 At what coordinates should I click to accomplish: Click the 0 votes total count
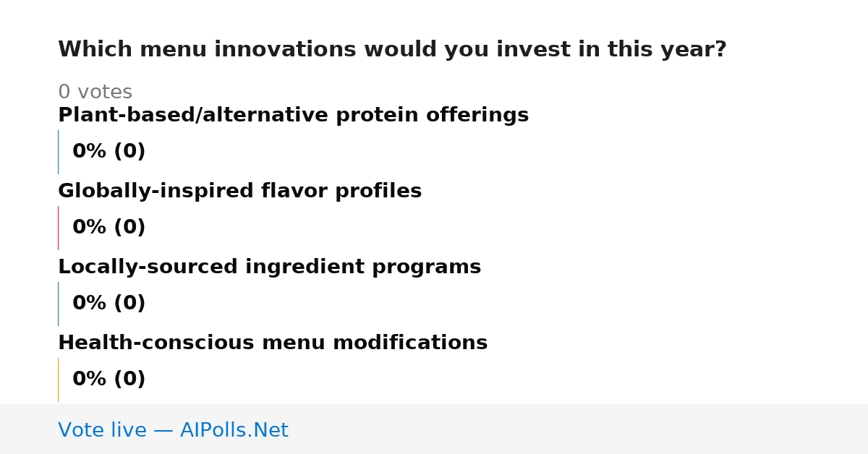(x=95, y=93)
